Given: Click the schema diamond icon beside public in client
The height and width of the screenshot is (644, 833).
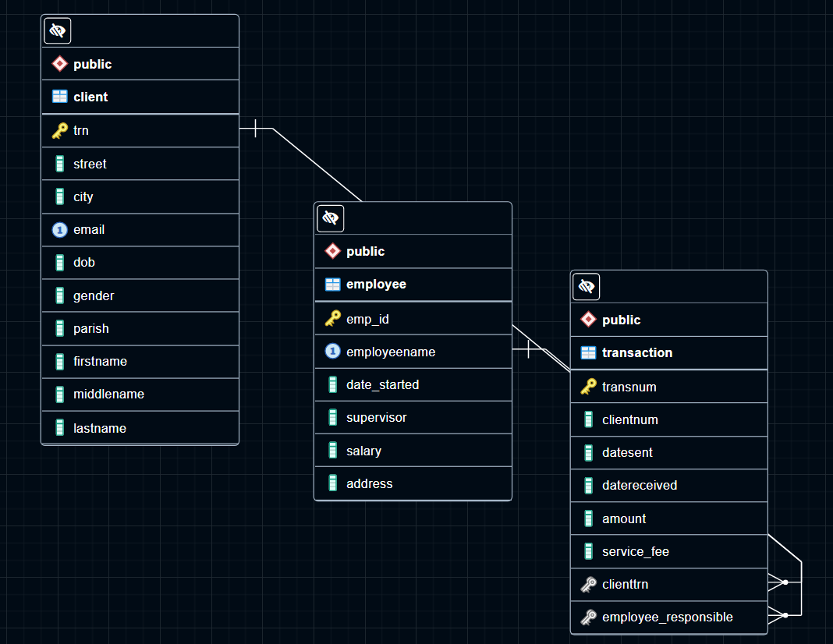Looking at the screenshot, I should pyautogui.click(x=59, y=63).
